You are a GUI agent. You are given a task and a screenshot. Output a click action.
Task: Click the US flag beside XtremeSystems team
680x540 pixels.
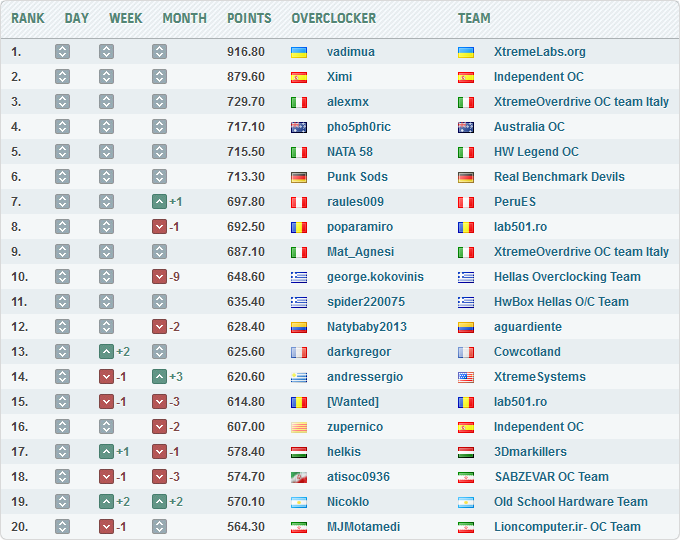tap(465, 377)
